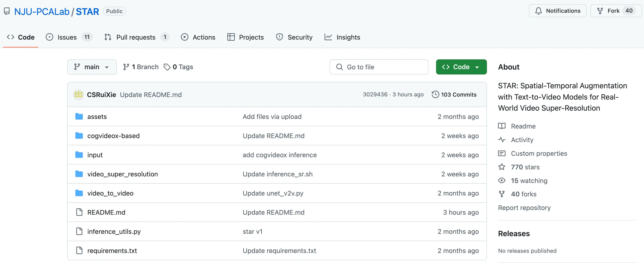This screenshot has width=644, height=263.
Task: Open the cogvideox-based folder name
Action: click(113, 136)
